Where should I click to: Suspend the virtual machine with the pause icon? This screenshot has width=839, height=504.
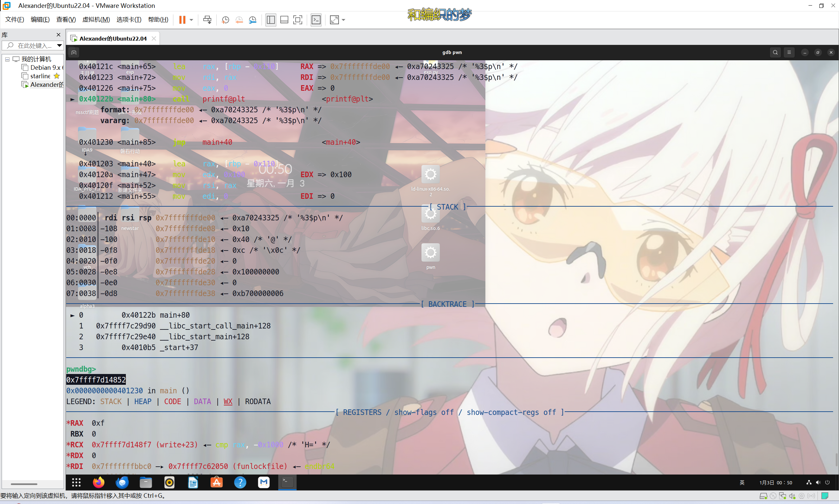(183, 20)
